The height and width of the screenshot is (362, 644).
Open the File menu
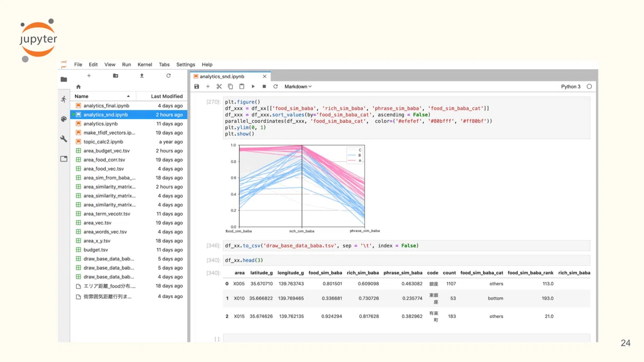pos(78,64)
